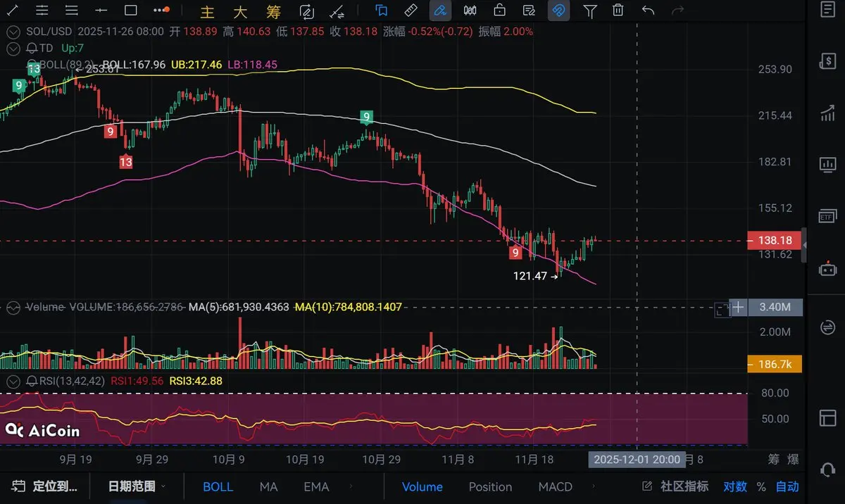The width and height of the screenshot is (845, 504).
Task: Toggle the magnet snap mode
Action: [x=558, y=11]
